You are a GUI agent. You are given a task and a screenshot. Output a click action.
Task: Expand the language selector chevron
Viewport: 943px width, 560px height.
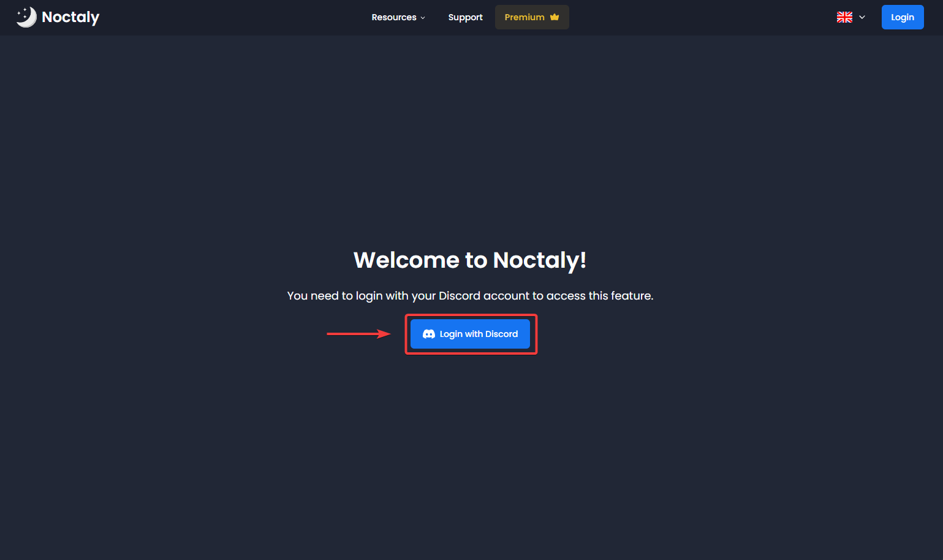tap(862, 17)
